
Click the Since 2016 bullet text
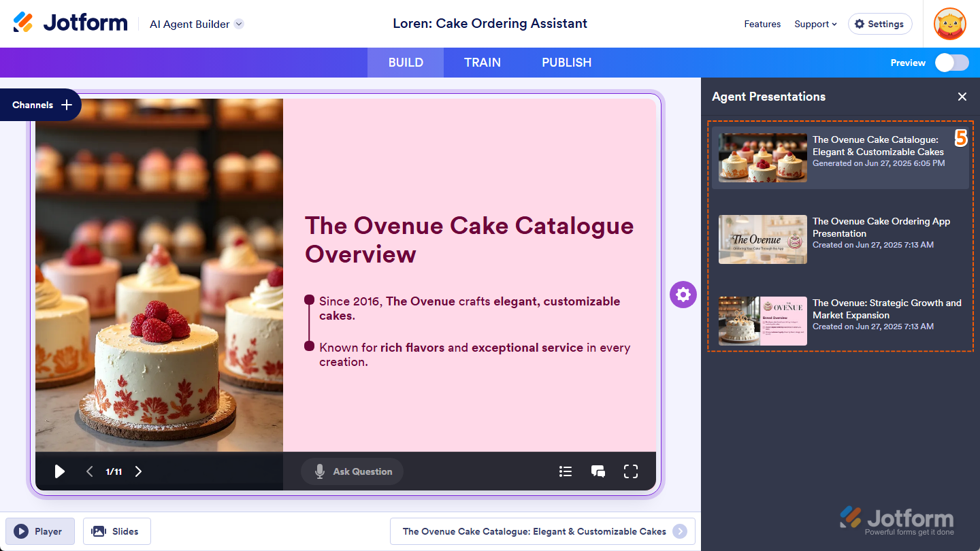[470, 308]
